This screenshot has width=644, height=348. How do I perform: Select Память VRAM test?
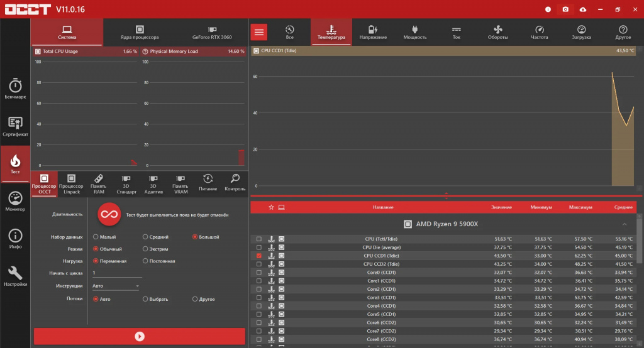point(180,184)
